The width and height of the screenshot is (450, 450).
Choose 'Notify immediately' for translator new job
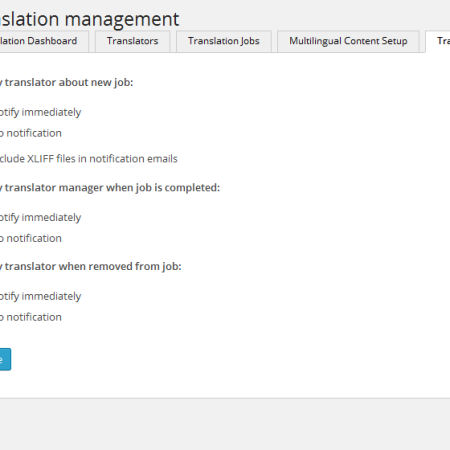point(40,112)
